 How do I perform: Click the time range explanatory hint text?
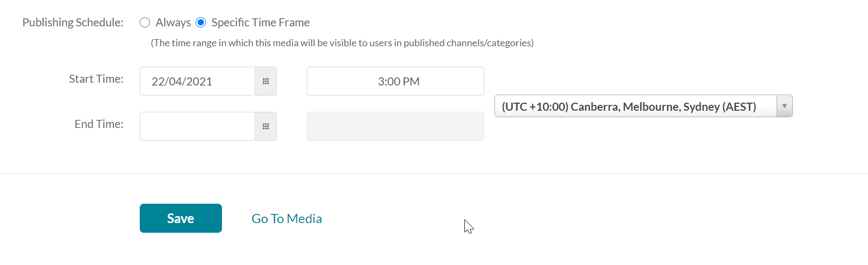(342, 43)
